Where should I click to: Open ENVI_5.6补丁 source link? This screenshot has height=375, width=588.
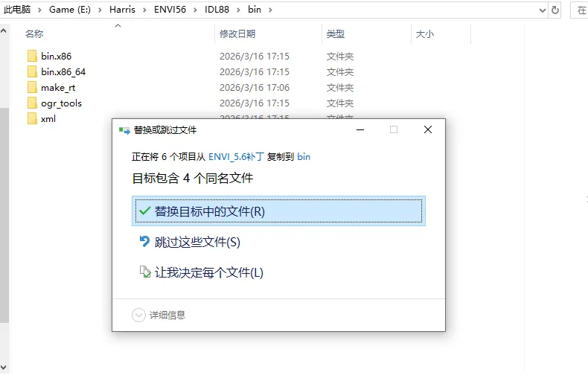click(x=236, y=157)
